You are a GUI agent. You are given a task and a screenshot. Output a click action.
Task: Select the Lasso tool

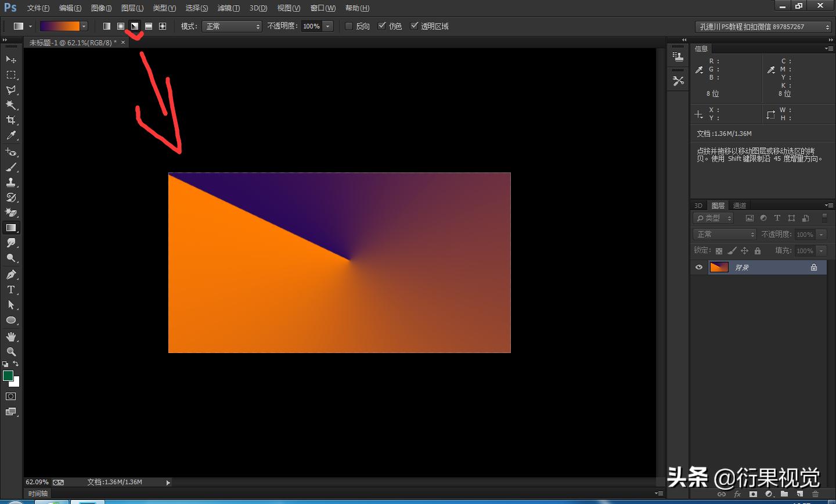[11, 89]
